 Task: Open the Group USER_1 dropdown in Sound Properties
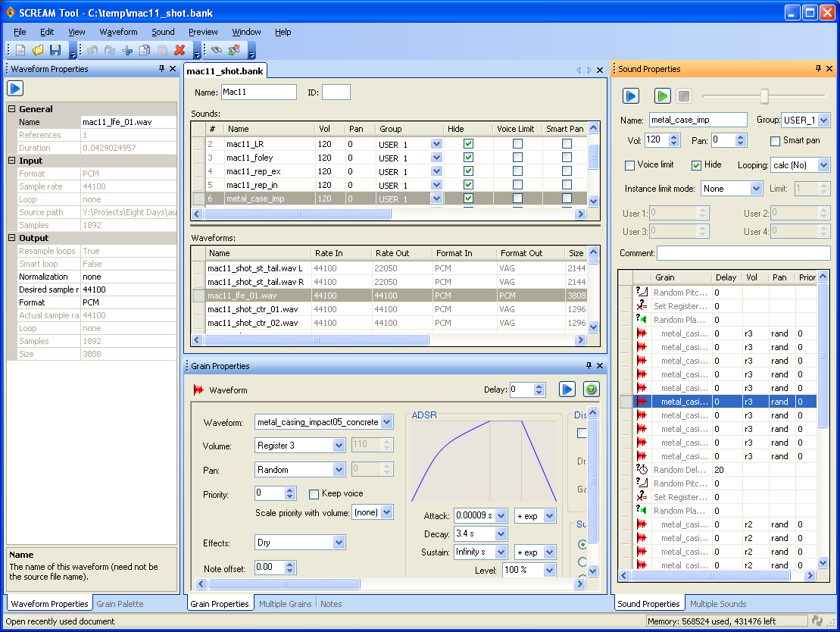(x=824, y=120)
